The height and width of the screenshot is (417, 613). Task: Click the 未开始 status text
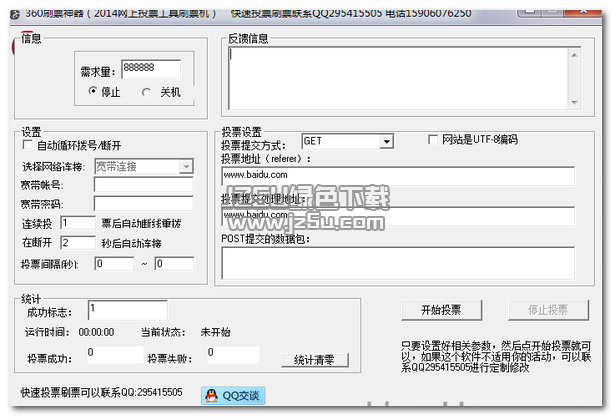(215, 332)
